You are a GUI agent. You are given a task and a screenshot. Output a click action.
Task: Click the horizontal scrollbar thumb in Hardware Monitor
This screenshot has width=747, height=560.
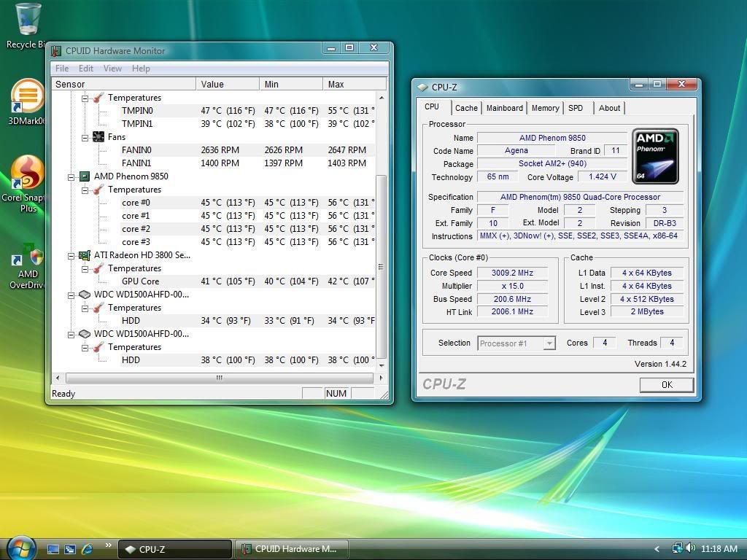219,378
